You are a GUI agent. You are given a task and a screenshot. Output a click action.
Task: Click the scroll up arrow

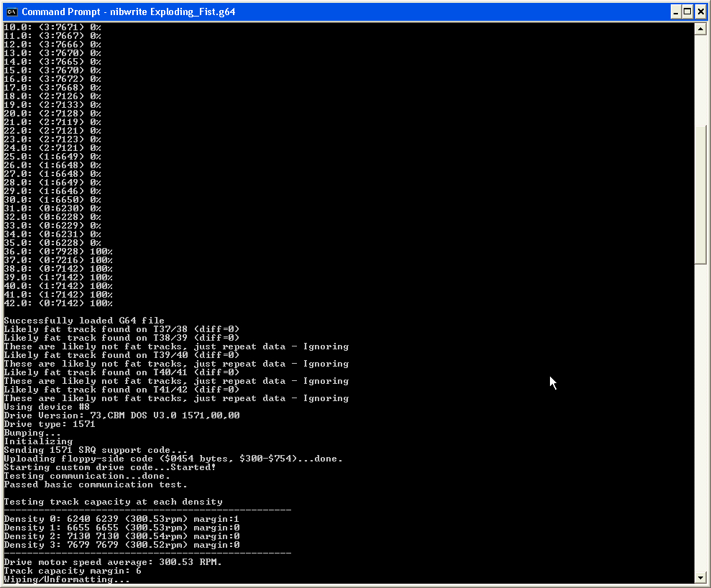(x=700, y=29)
